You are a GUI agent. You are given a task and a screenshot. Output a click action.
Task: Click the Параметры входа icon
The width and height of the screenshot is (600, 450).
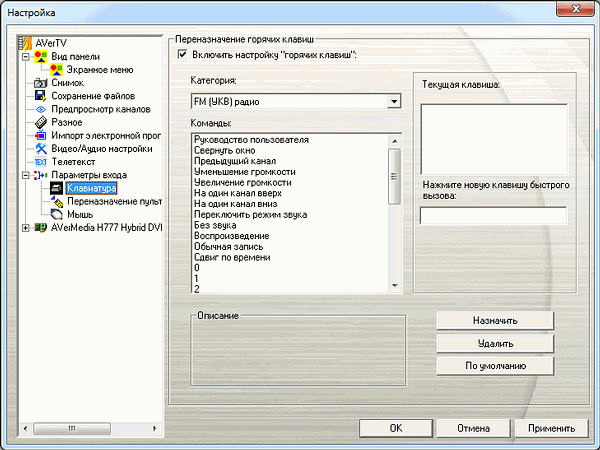[41, 175]
